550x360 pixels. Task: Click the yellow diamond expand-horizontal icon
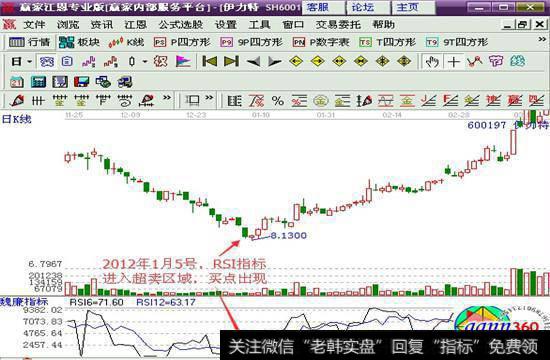click(x=339, y=62)
